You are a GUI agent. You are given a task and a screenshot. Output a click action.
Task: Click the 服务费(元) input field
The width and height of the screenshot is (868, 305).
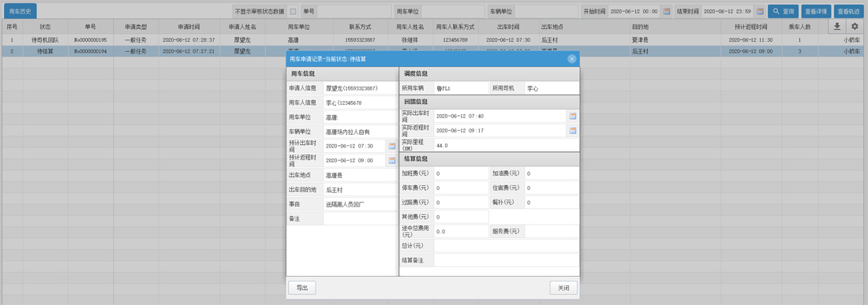pos(552,231)
